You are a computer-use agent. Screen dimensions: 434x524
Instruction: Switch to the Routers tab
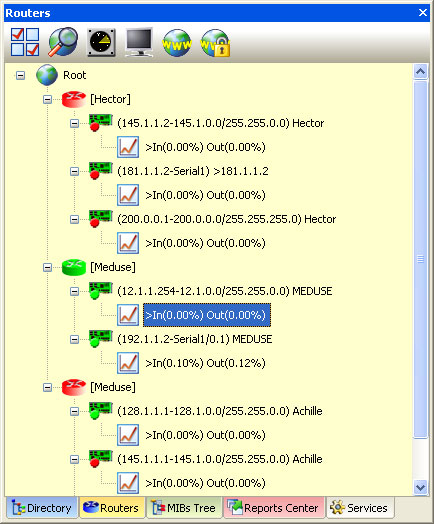coord(112,508)
